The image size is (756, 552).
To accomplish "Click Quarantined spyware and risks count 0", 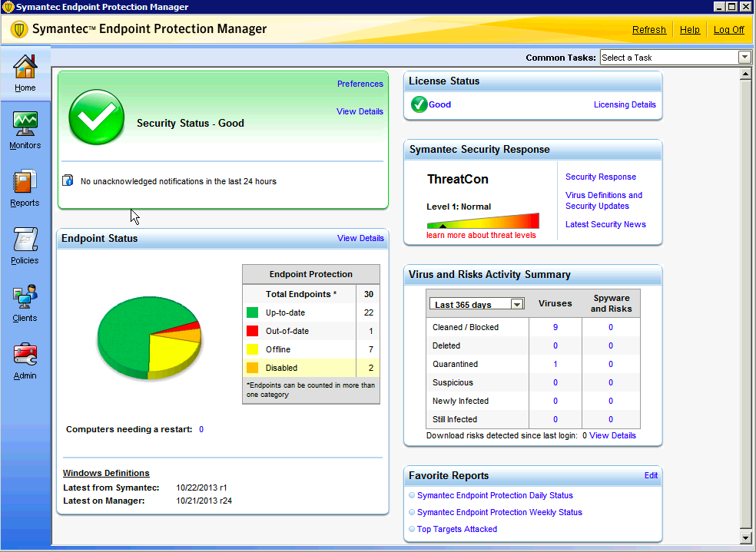I will tap(611, 364).
